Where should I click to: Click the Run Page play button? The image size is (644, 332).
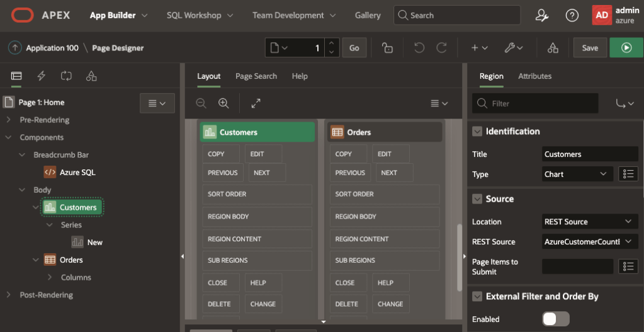(626, 48)
